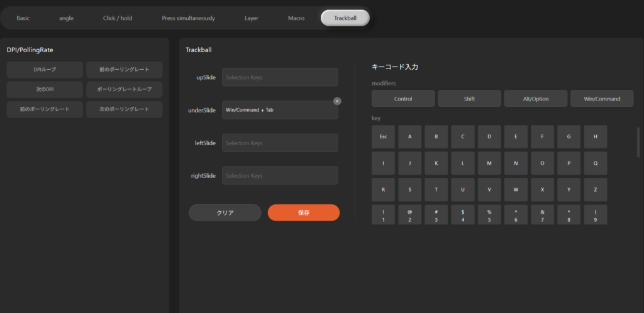
Task: Select the Press simultaneously tab
Action: (x=188, y=18)
